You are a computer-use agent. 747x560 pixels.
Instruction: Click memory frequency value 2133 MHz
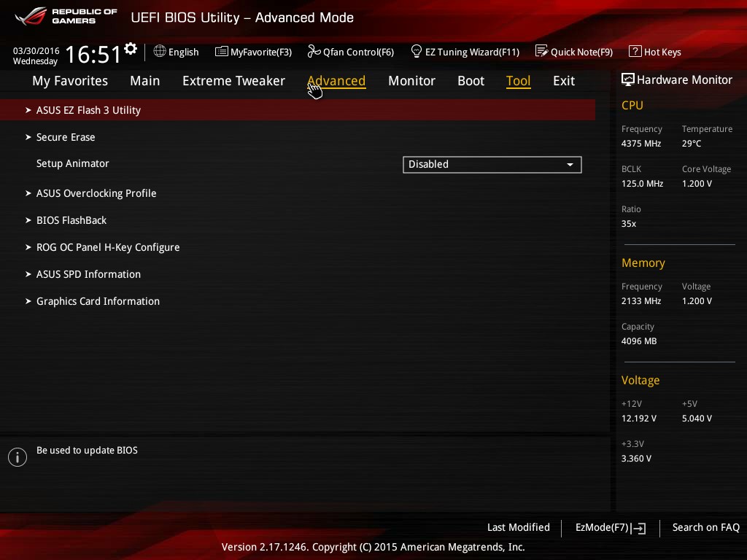pos(640,301)
